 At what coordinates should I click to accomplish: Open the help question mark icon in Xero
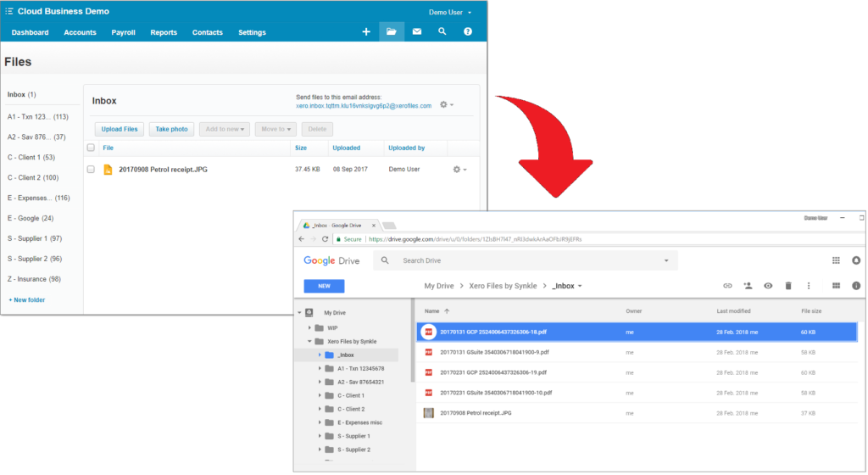click(x=468, y=31)
